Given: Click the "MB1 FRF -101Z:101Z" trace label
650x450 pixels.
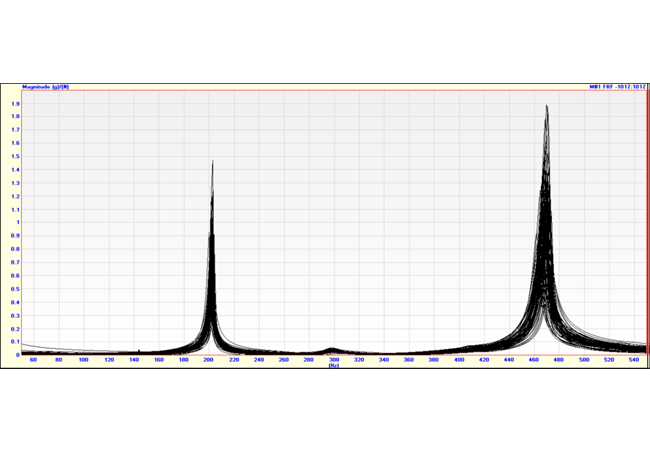Looking at the screenshot, I should point(618,87).
